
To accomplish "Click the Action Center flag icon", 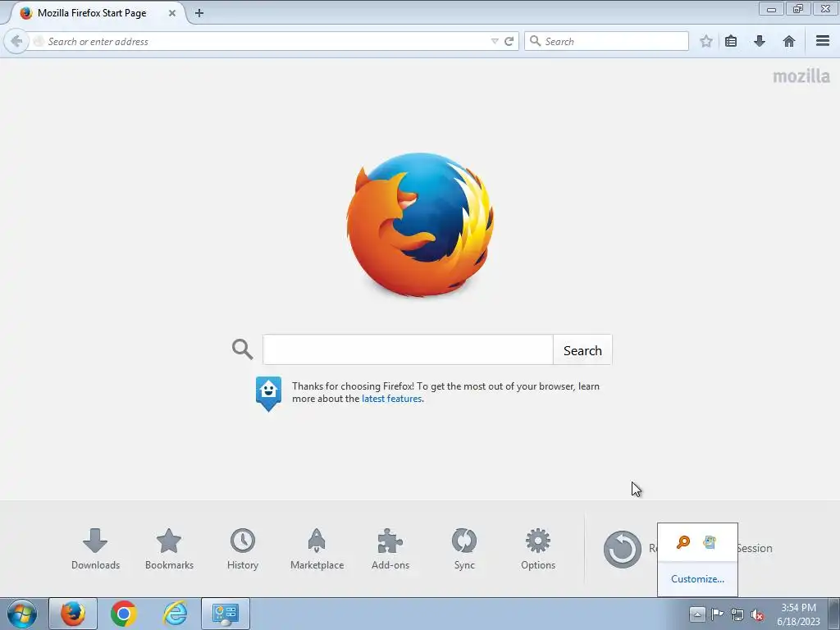I will (717, 614).
